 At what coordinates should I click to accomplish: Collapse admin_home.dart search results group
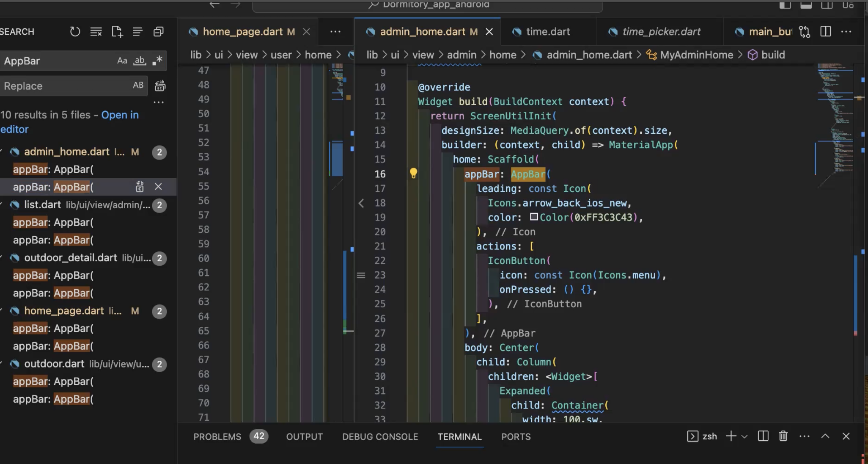click(x=2, y=152)
